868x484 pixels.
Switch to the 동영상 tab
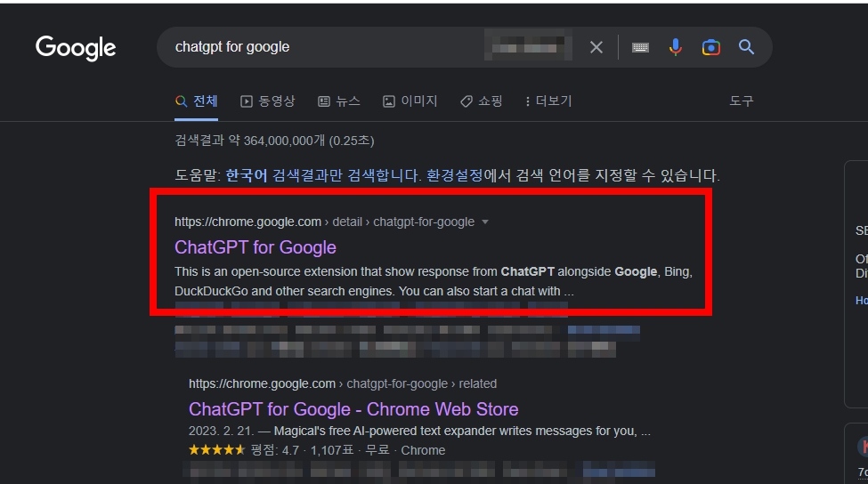tap(268, 101)
